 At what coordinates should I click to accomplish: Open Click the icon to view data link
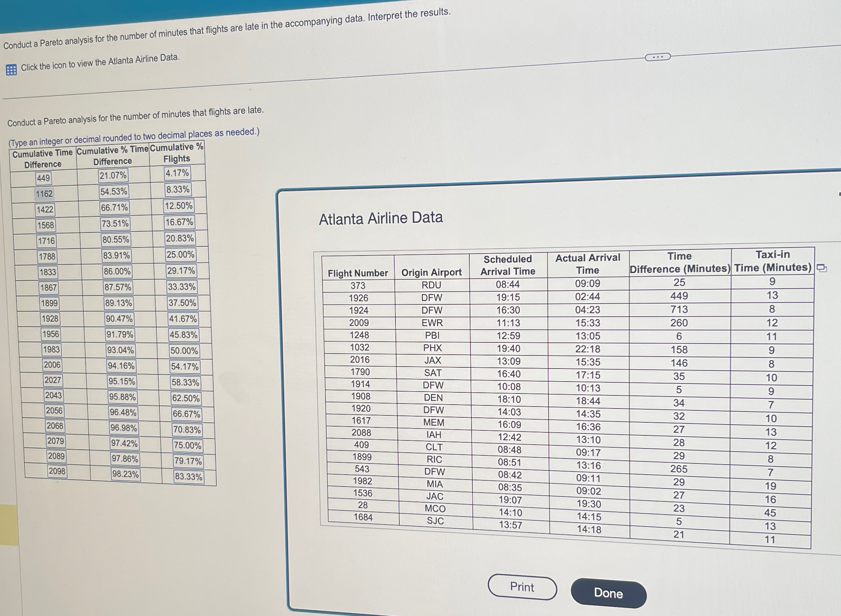pos(100,63)
